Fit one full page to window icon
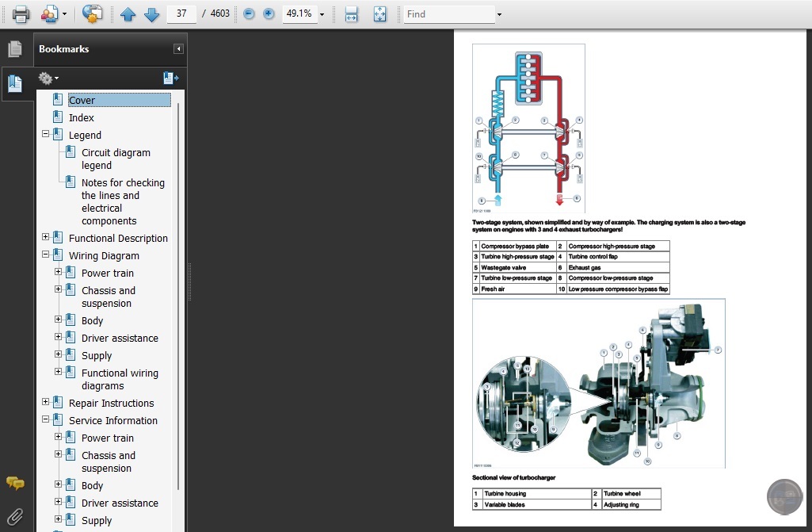 [x=380, y=14]
